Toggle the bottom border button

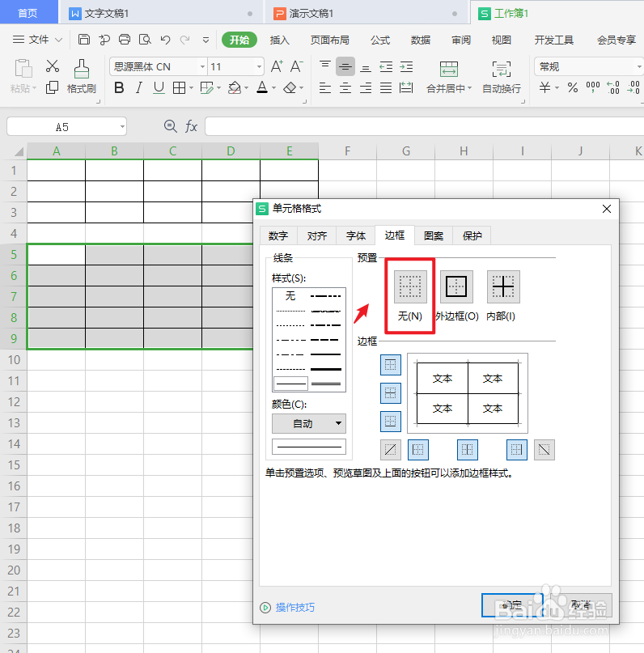[x=391, y=422]
